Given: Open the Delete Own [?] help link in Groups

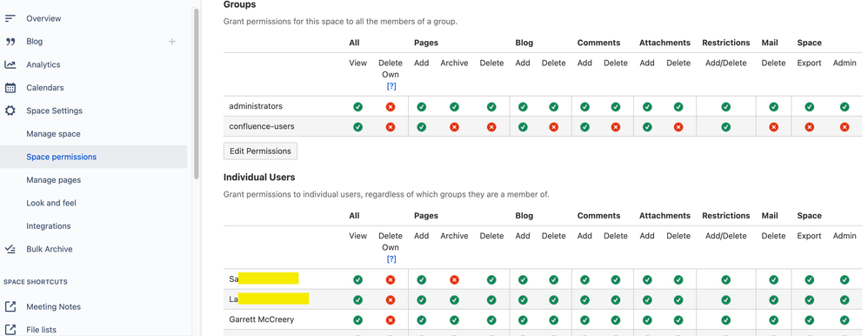Looking at the screenshot, I should pos(391,86).
